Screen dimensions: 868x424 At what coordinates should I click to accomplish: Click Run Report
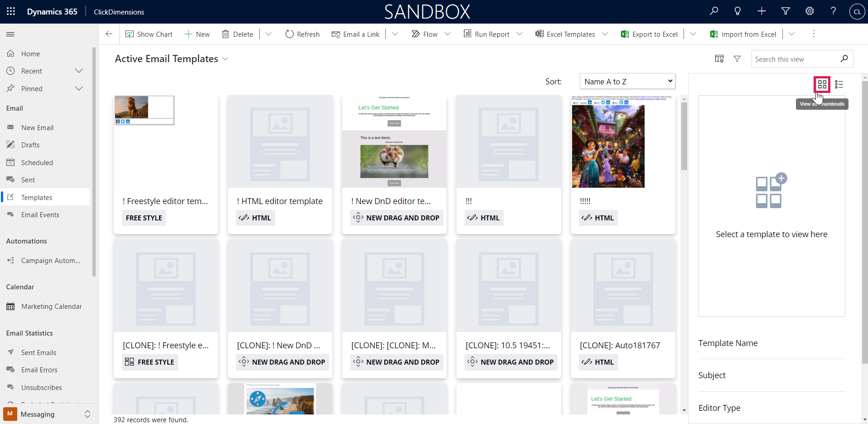coord(486,34)
